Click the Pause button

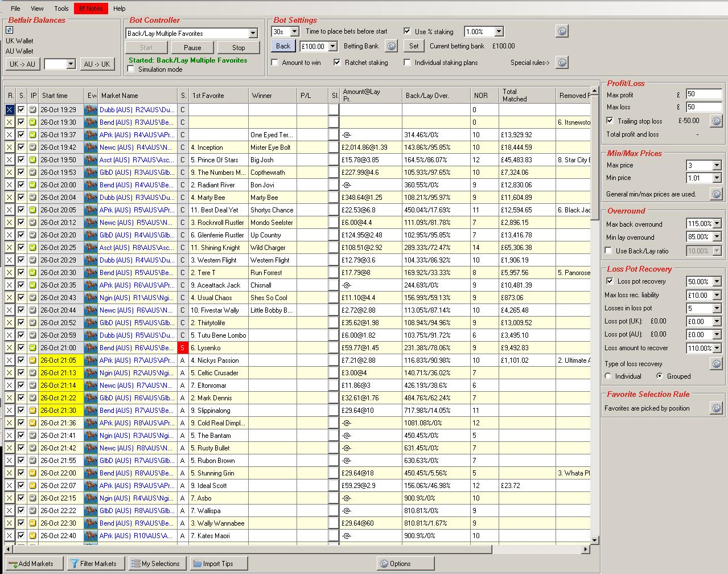tap(192, 48)
